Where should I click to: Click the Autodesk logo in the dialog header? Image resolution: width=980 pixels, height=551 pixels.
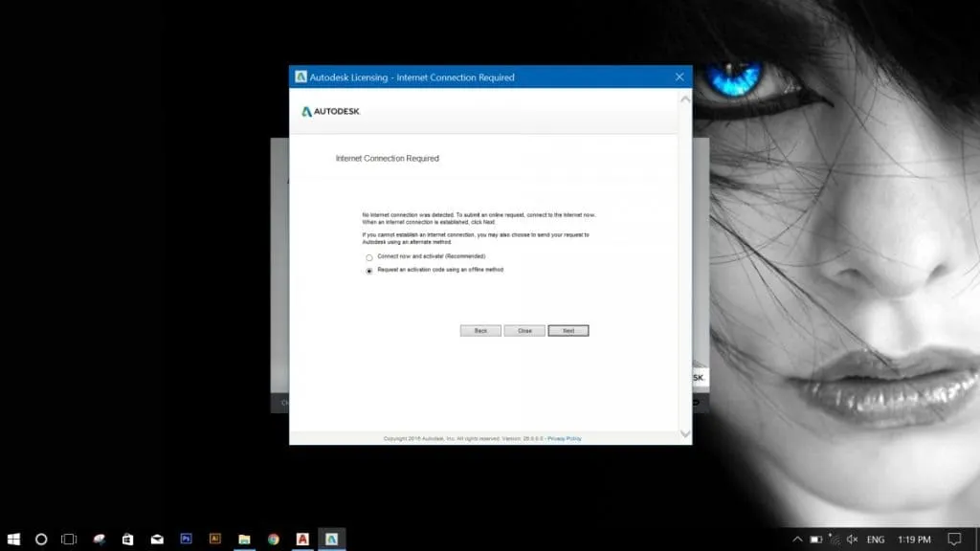pos(330,111)
